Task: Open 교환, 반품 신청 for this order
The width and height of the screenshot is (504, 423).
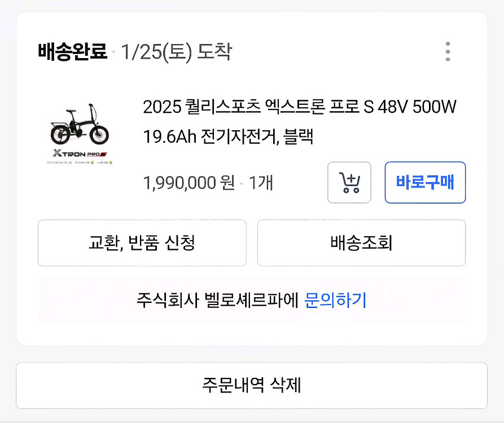Action: tap(142, 243)
